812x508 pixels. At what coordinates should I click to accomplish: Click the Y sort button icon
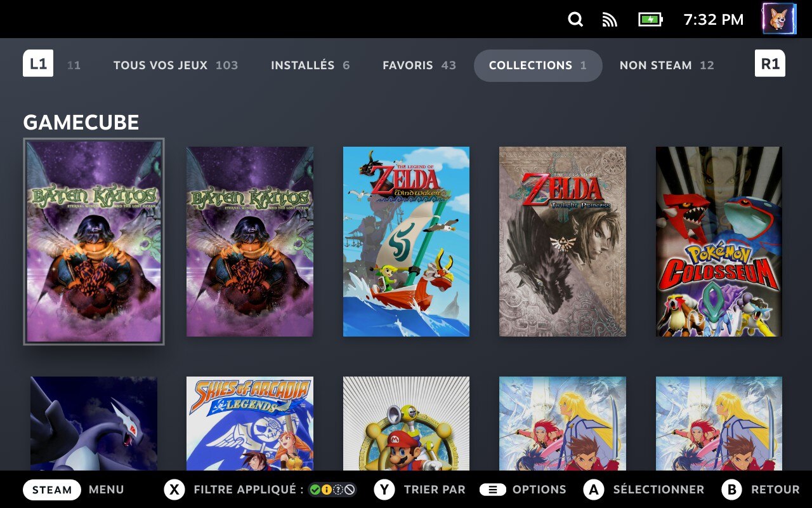(384, 490)
